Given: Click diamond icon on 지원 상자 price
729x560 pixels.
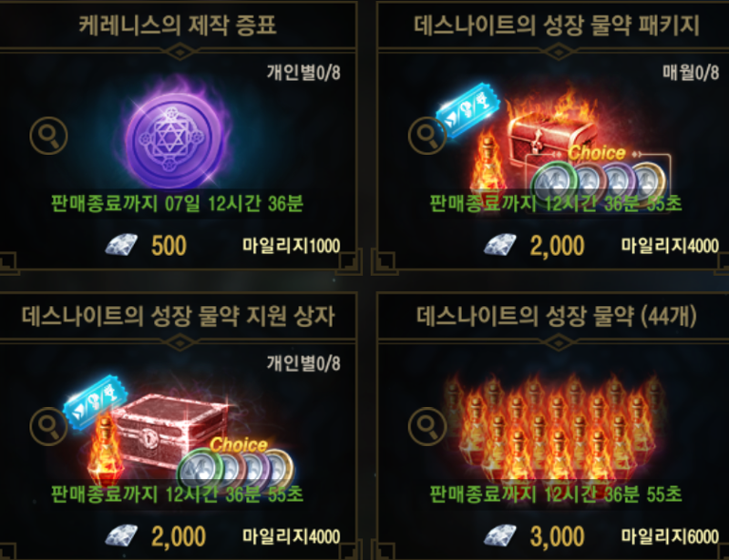Looking at the screenshot, I should [121, 535].
